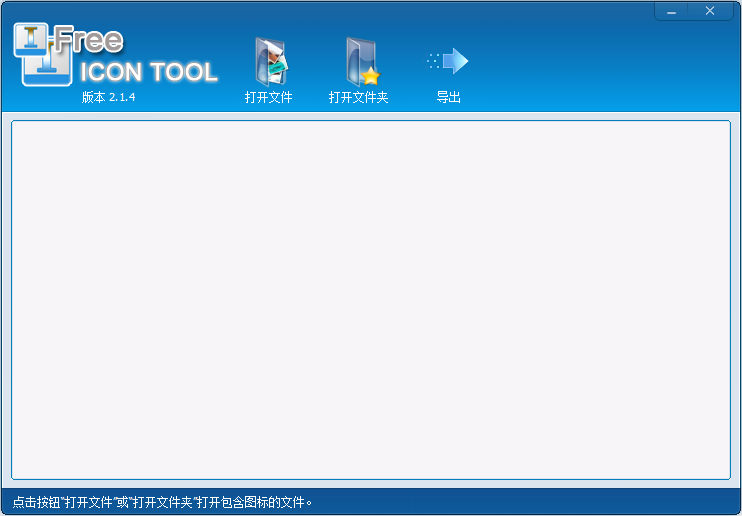The width and height of the screenshot is (742, 516).
Task: Click the 打开文件夹 folder star icon
Action: (x=362, y=62)
